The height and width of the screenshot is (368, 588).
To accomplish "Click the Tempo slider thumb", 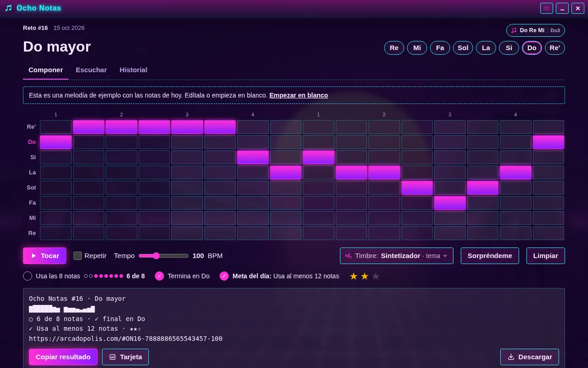I will (x=156, y=256).
